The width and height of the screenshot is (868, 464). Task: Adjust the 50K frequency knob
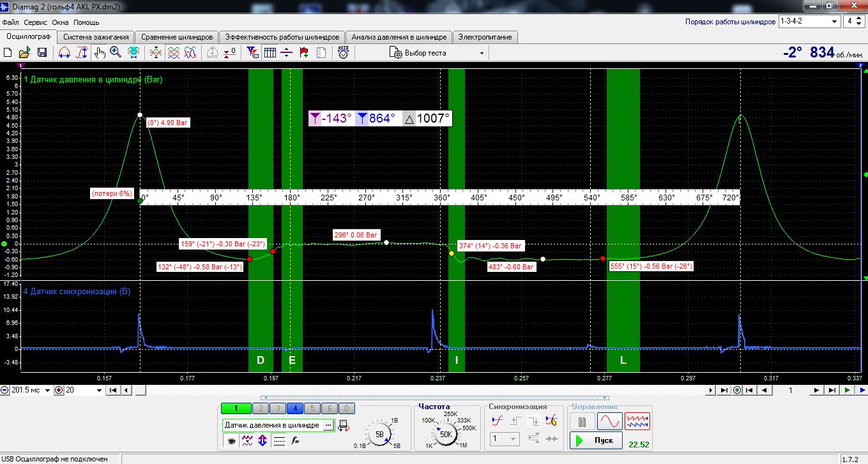click(446, 435)
